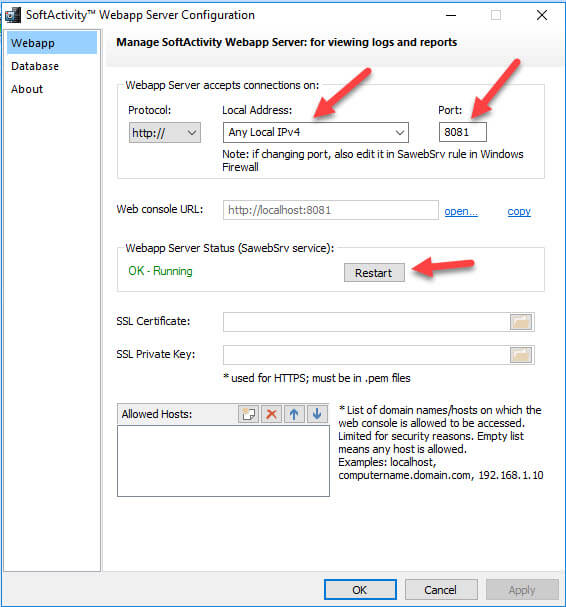This screenshot has width=566, height=607.
Task: Browse for SSL Certificate file folder icon
Action: pos(521,322)
